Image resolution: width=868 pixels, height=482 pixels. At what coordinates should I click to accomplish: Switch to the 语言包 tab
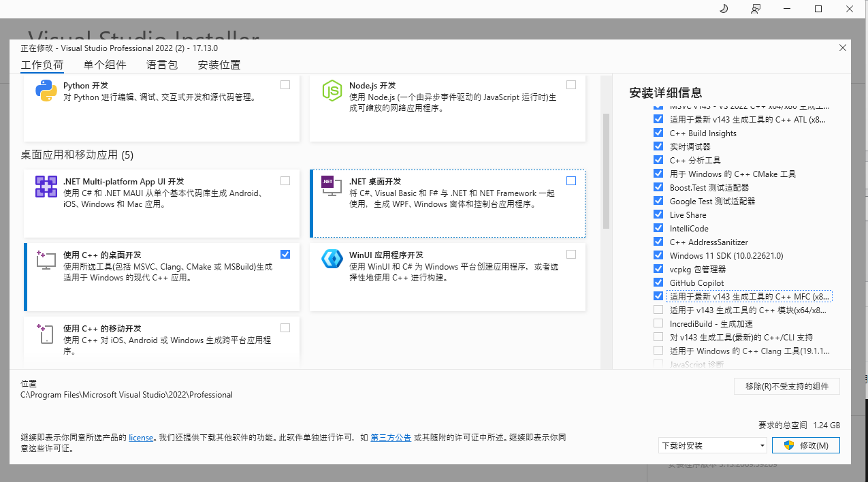(161, 65)
